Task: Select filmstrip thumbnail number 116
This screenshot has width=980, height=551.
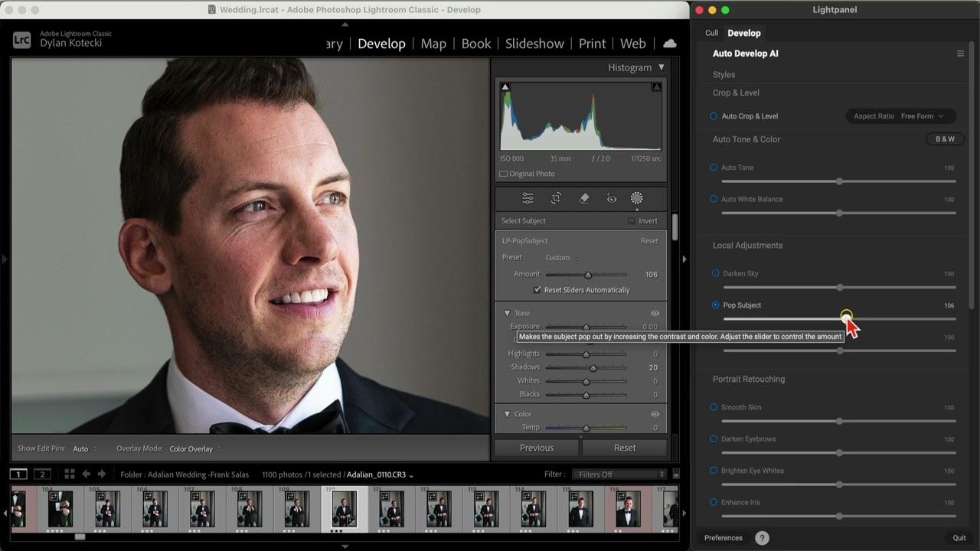Action: click(628, 509)
